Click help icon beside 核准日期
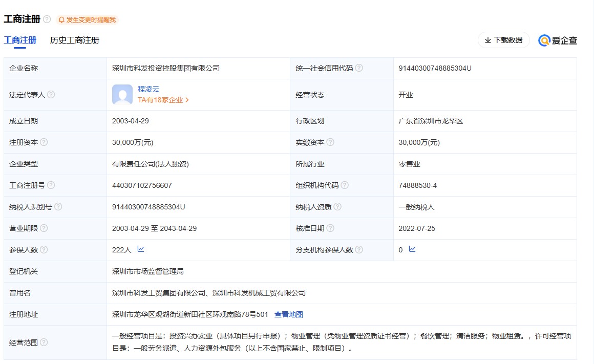Image resolution: width=594 pixels, height=364 pixels. (x=330, y=228)
